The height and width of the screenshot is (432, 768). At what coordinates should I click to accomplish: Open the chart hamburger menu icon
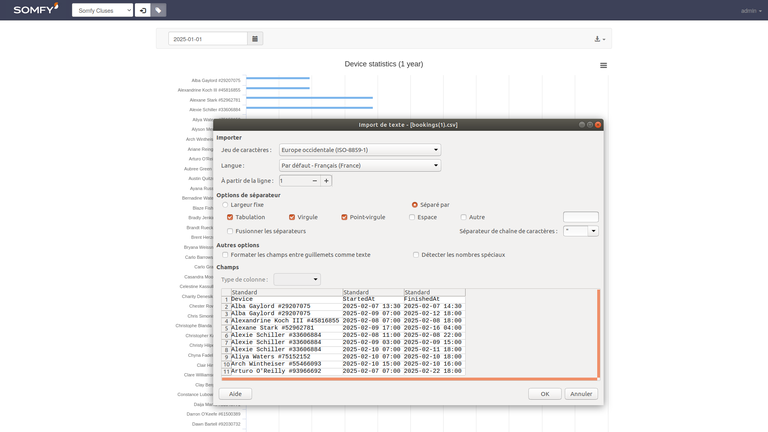603,65
